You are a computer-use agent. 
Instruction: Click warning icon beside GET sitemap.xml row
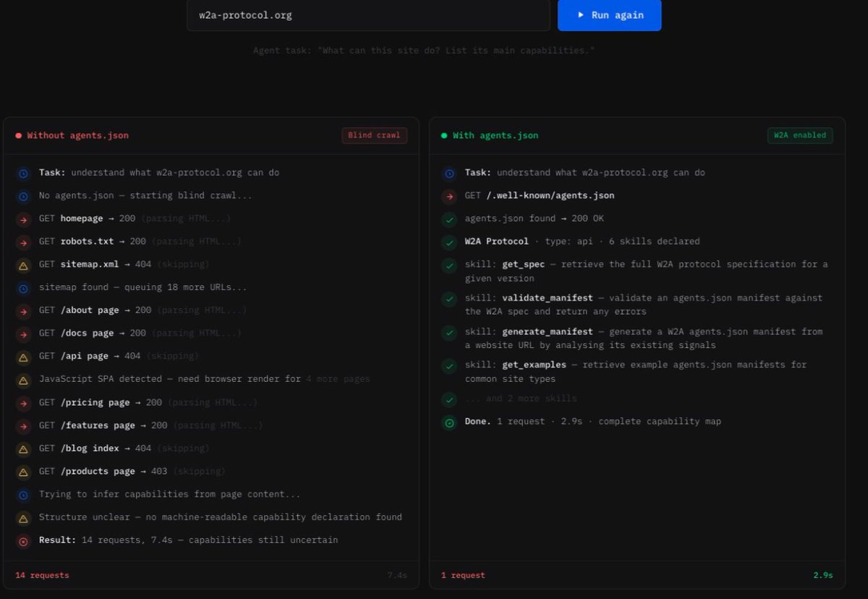coord(23,265)
